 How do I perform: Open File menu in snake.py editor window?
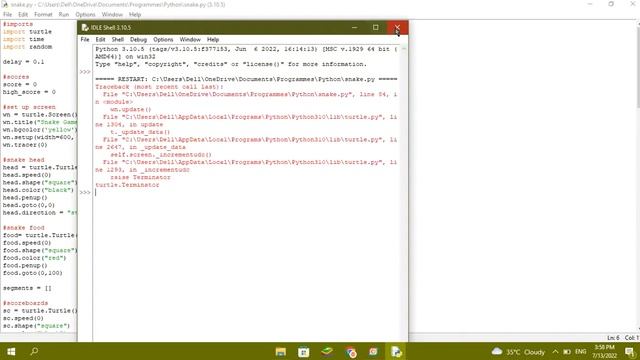click(x=7, y=14)
